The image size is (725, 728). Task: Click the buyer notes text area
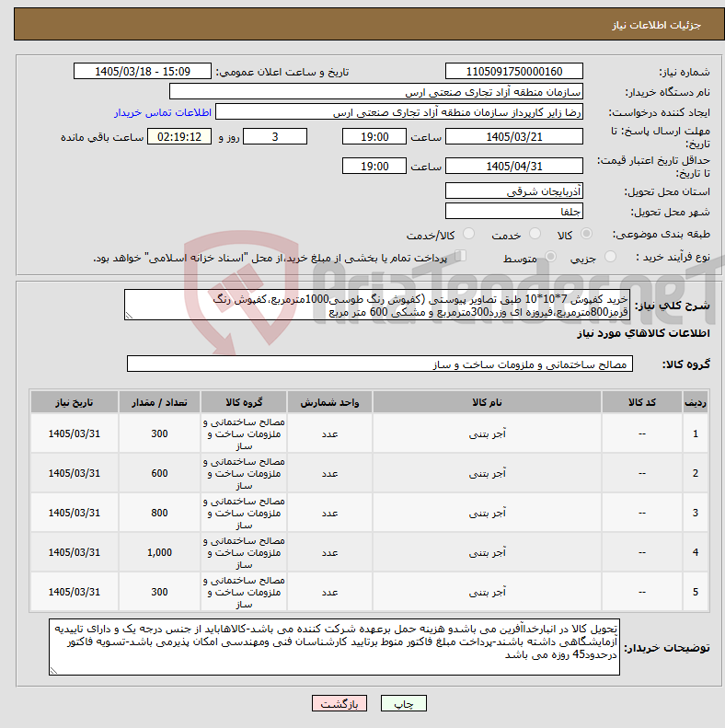tap(334, 647)
